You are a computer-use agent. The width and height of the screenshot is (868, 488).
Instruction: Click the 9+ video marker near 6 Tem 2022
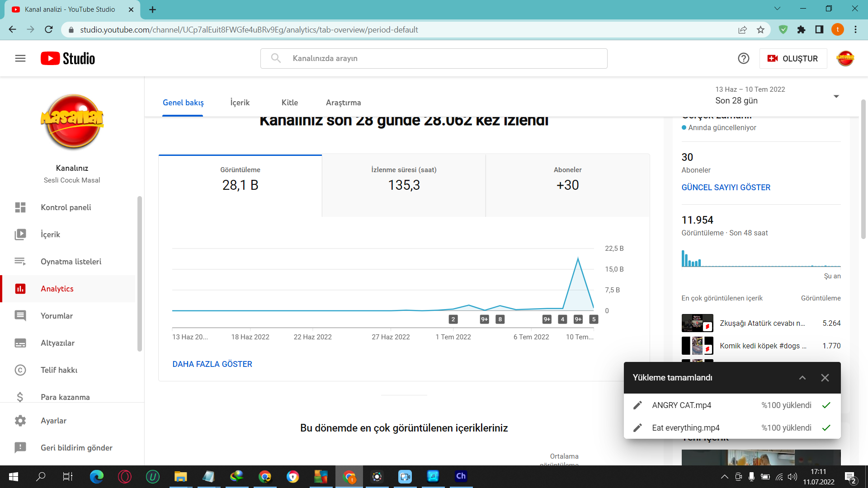click(x=547, y=319)
